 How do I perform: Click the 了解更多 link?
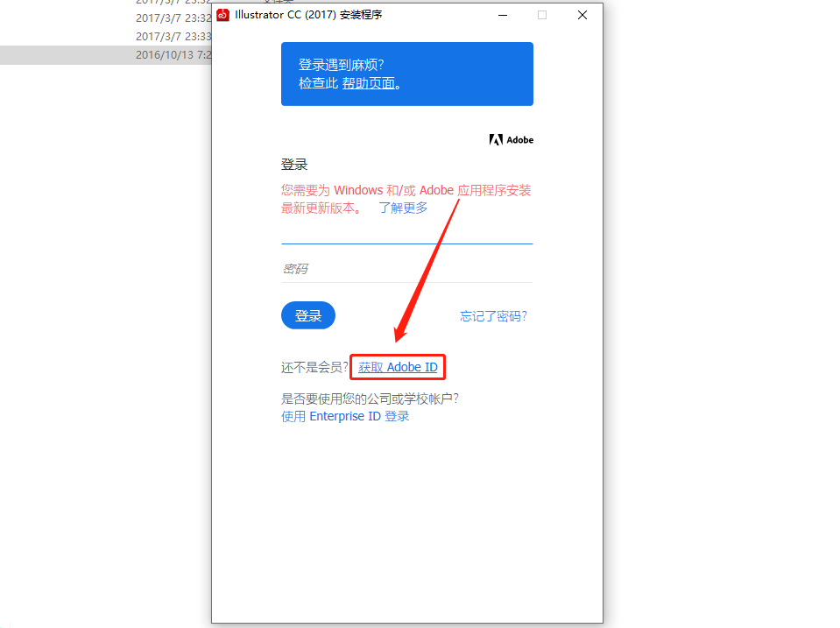tap(403, 208)
